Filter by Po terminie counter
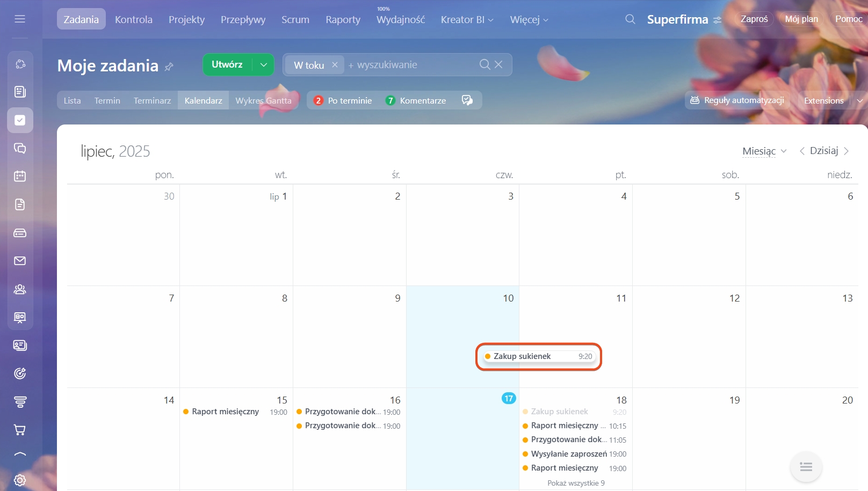Screen dimensions: 868x491 coord(343,100)
